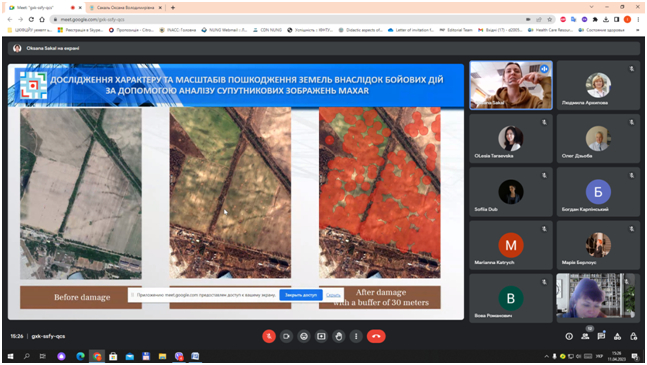
Task: Open the Windows notification center
Action: (x=635, y=356)
